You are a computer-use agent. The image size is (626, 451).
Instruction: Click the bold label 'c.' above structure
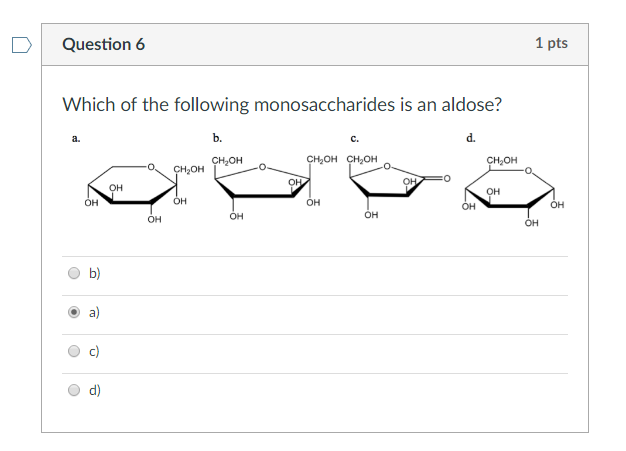pyautogui.click(x=355, y=139)
